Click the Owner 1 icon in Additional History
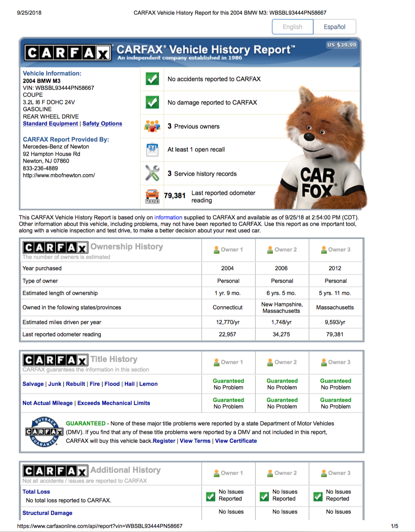Screen dimensions: 415x532 217,473
